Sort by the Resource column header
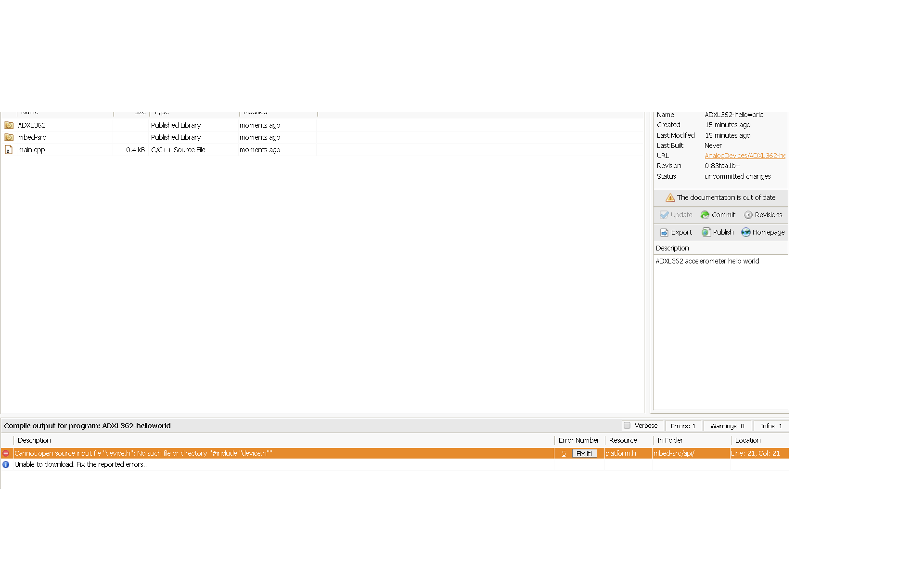Screen dimensions: 924x578 coord(623,440)
